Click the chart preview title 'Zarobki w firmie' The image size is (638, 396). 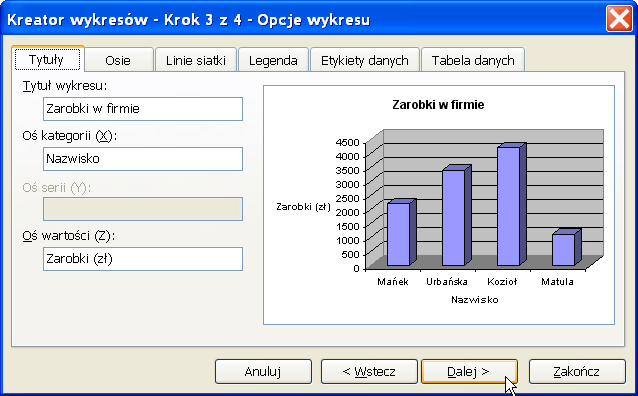point(438,105)
